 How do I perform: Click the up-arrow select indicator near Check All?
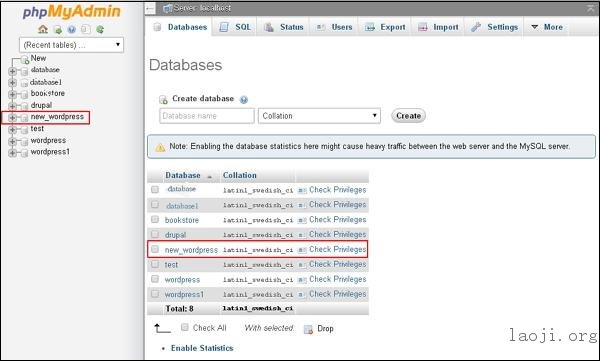pos(162,328)
